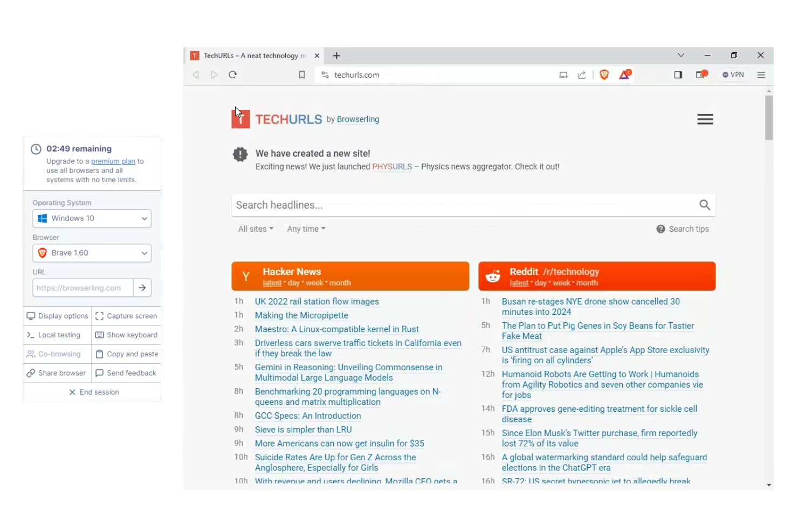Viewport: 798px width, 532px height.
Task: Expand the Brave 1.60 browser selector
Action: click(x=92, y=253)
